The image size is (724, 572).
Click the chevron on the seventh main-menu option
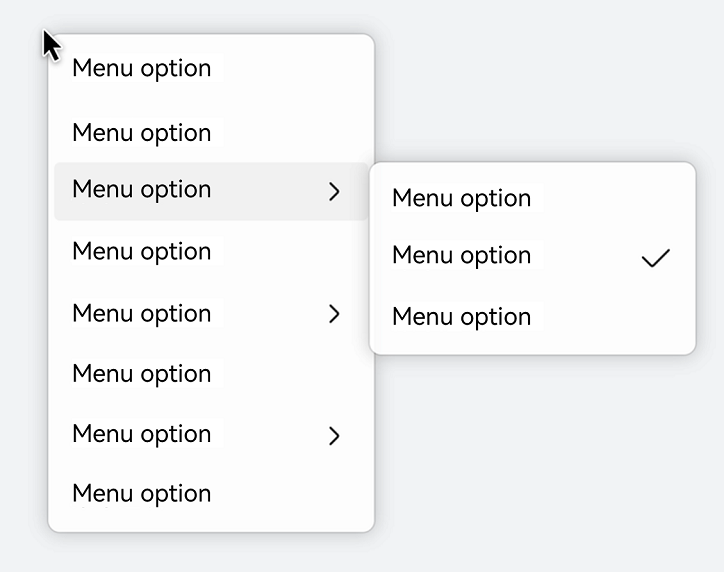click(334, 436)
